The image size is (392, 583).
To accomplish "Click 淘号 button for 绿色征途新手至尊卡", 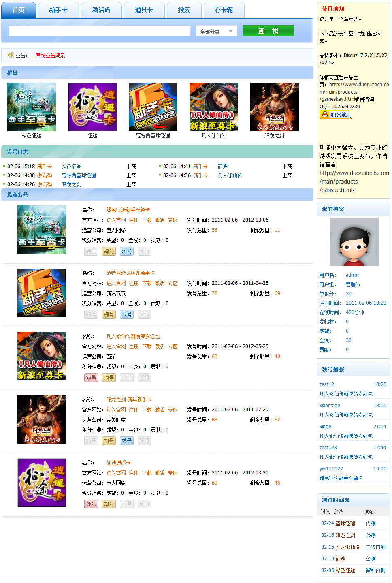I will (109, 251).
